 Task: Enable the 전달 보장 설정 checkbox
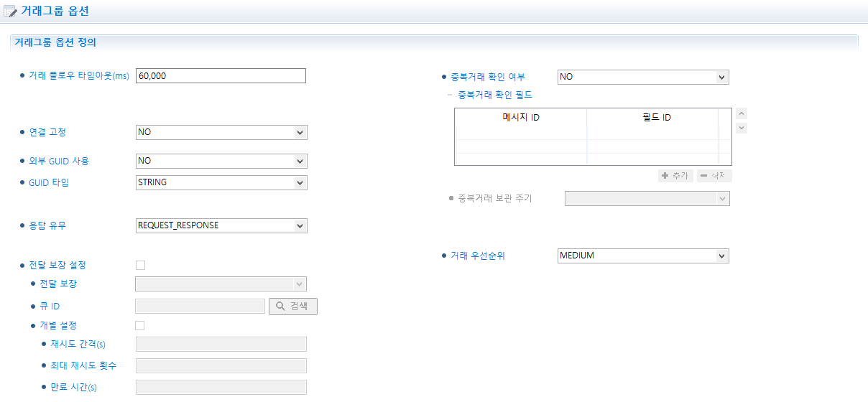[140, 266]
